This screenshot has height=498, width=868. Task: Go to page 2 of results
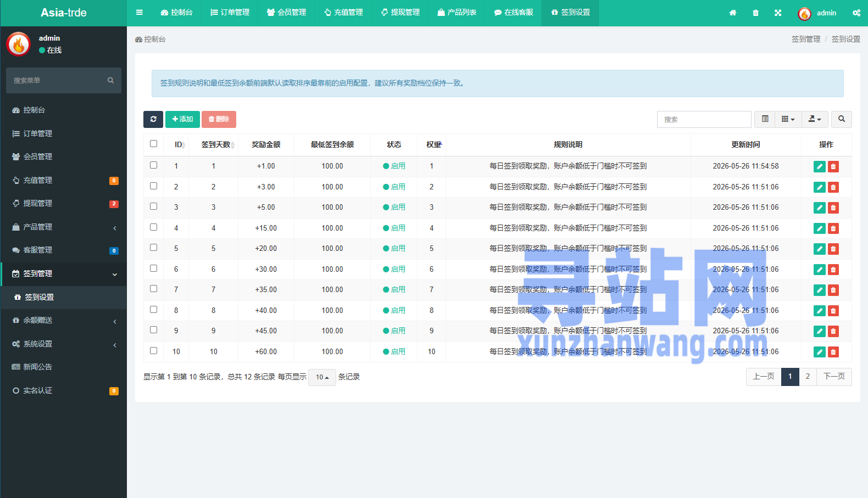tap(808, 377)
